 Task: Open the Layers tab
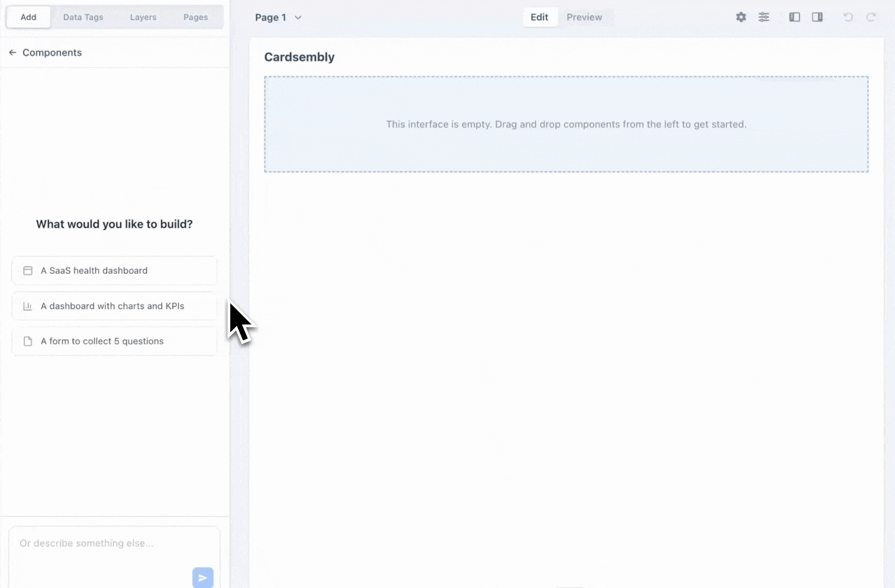pos(143,17)
